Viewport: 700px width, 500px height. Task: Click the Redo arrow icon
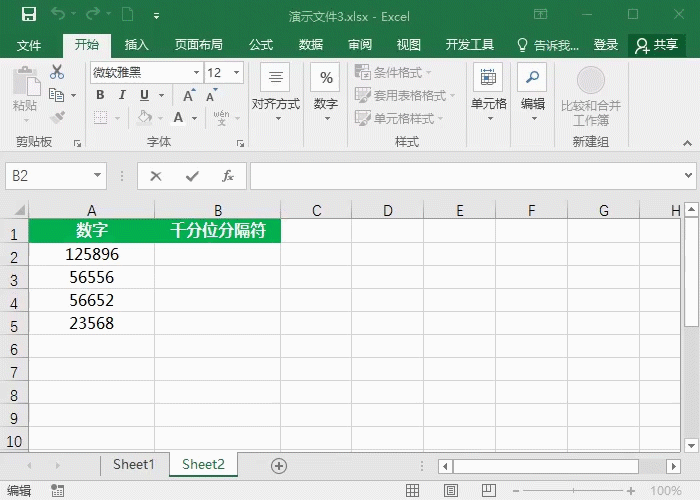(x=93, y=14)
